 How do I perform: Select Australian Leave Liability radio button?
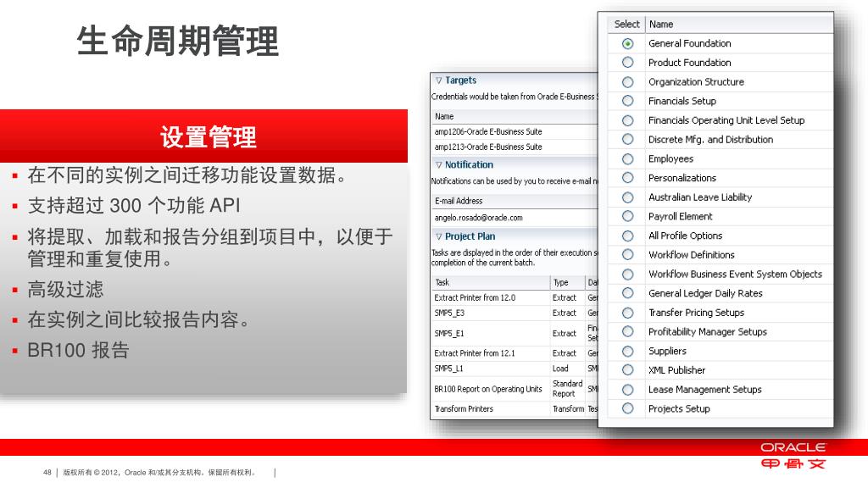pos(627,197)
